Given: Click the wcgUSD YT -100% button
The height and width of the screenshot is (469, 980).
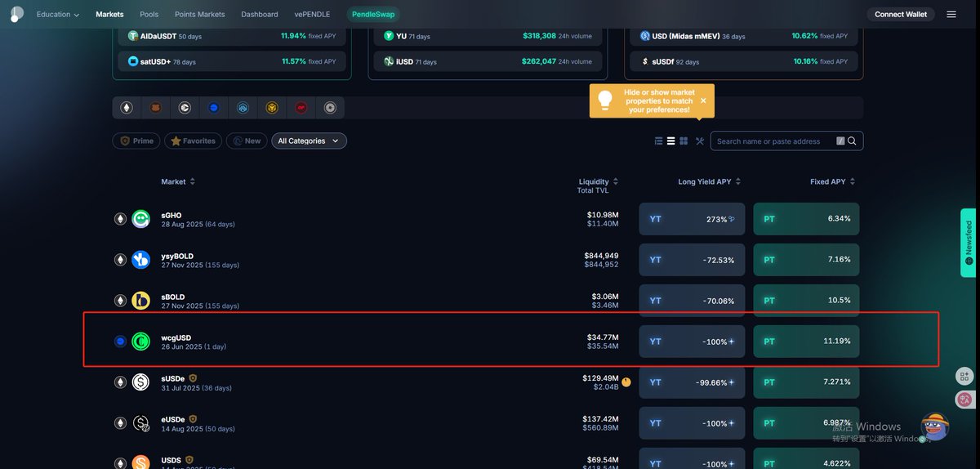Looking at the screenshot, I should tap(692, 342).
